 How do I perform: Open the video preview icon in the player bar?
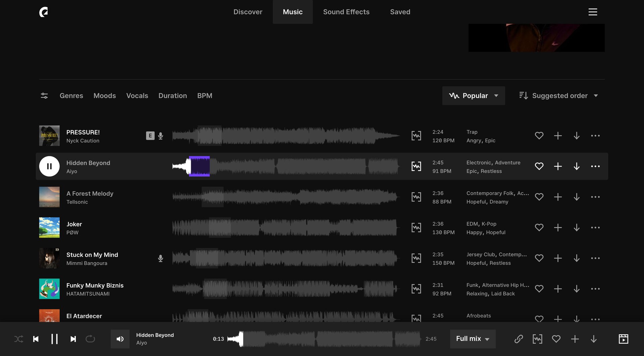click(x=623, y=339)
